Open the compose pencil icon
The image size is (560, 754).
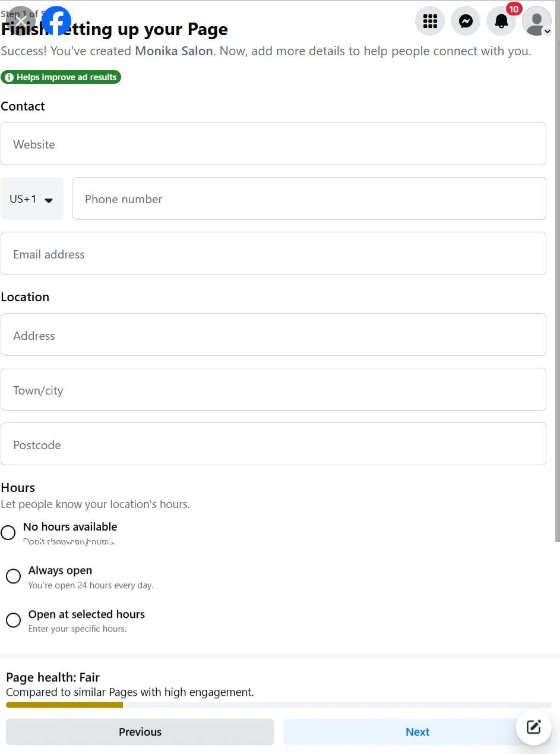(533, 727)
